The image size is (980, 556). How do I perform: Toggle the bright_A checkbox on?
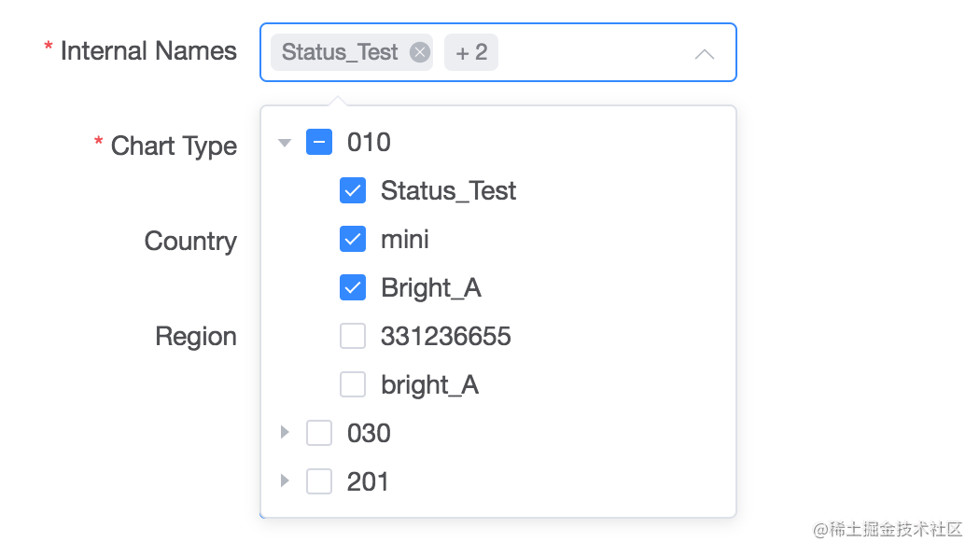(353, 384)
